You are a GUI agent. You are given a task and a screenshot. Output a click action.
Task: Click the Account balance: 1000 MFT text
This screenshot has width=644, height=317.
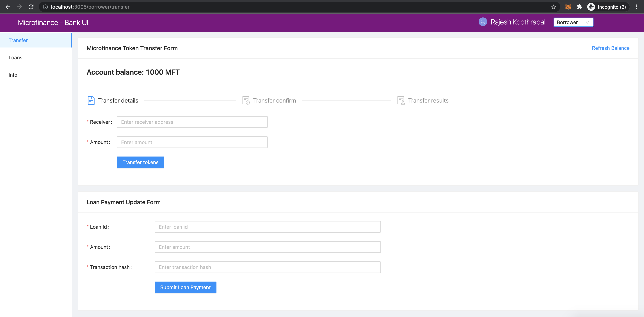click(x=133, y=72)
